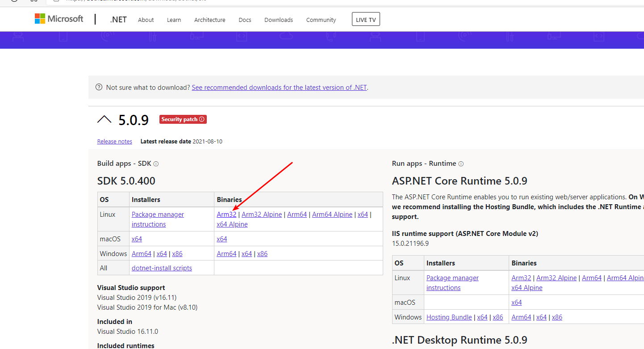Download ASP.NET Runtime macOS x64 binary
The image size is (644, 349).
click(517, 303)
